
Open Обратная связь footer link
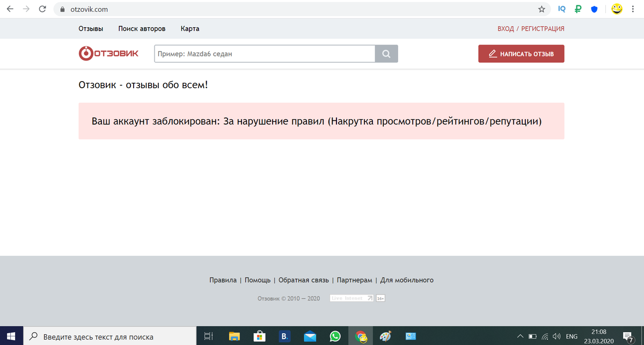[304, 280]
